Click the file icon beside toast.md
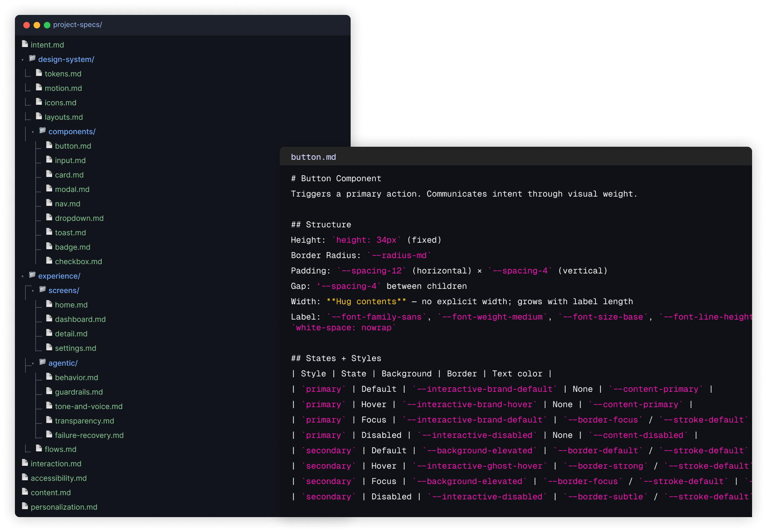Viewport: 767px width, 532px height. click(x=49, y=232)
